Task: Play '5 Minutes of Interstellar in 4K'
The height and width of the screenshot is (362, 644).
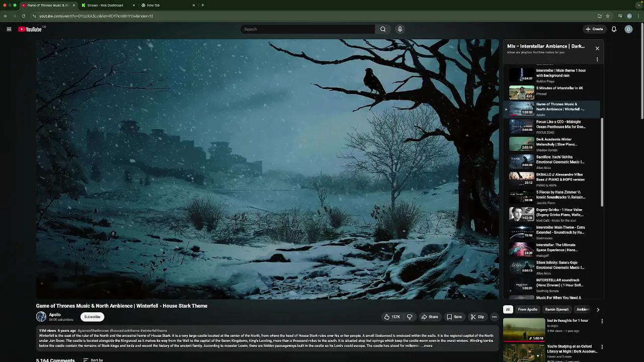Action: (x=552, y=93)
